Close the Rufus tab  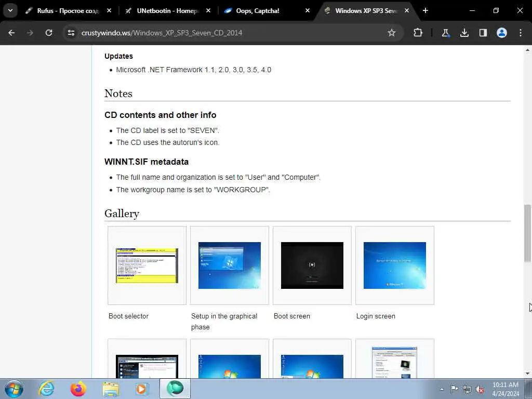click(109, 10)
